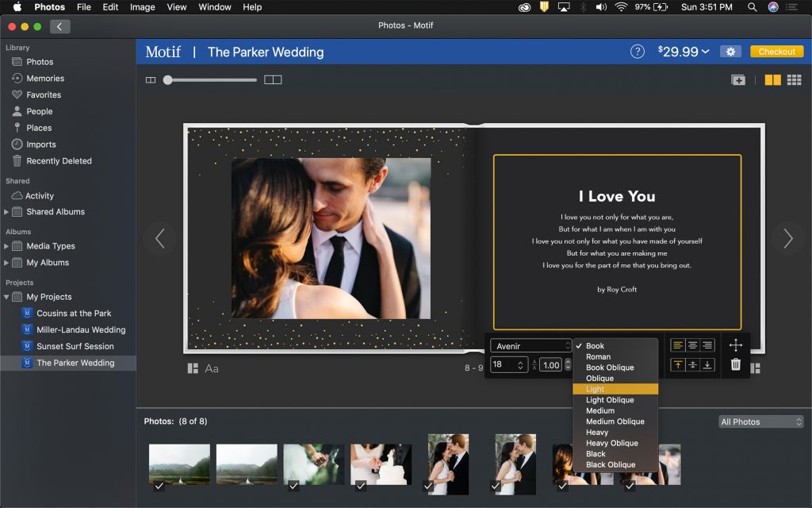Viewport: 812px width, 508px height.
Task: Open the right page layout icon
Action: [x=756, y=368]
